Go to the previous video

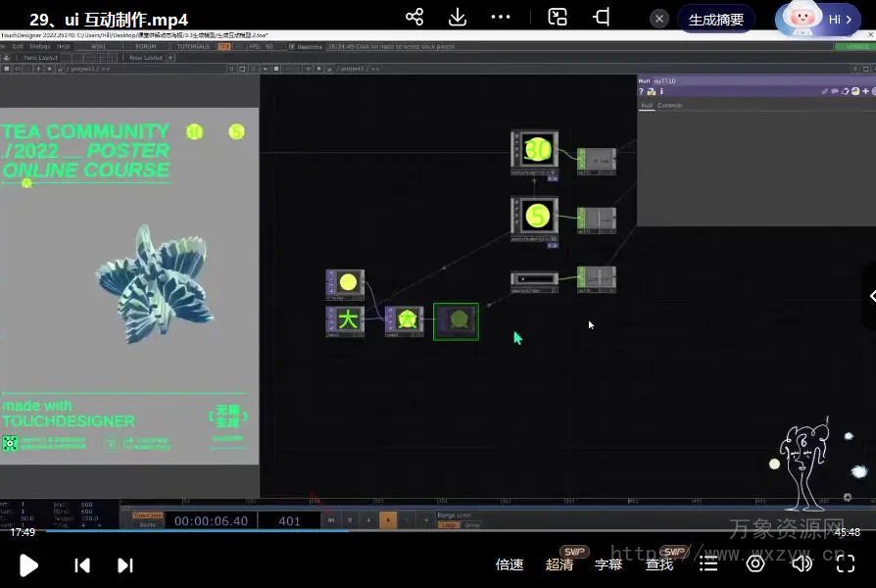point(82,565)
